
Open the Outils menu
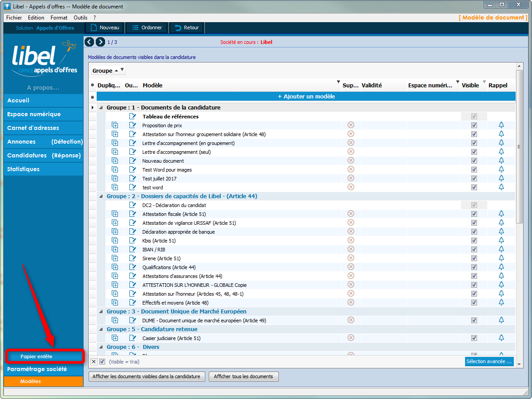click(81, 18)
